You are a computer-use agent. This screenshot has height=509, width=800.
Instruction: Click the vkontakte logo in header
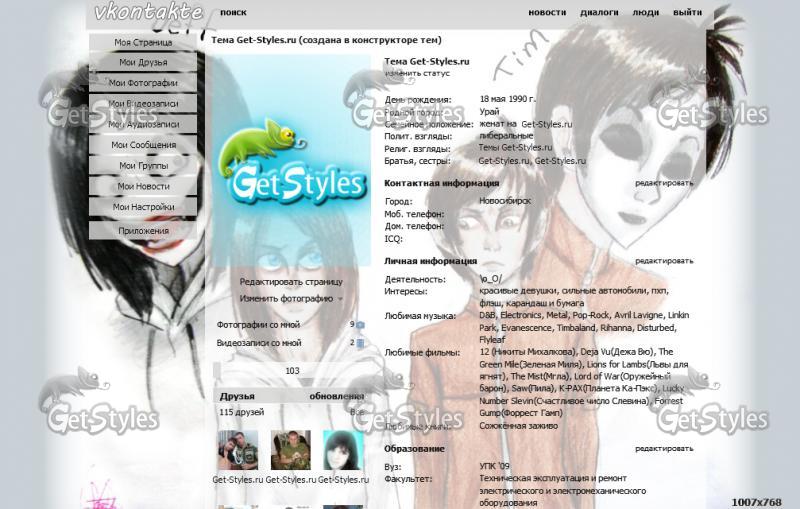pos(148,12)
